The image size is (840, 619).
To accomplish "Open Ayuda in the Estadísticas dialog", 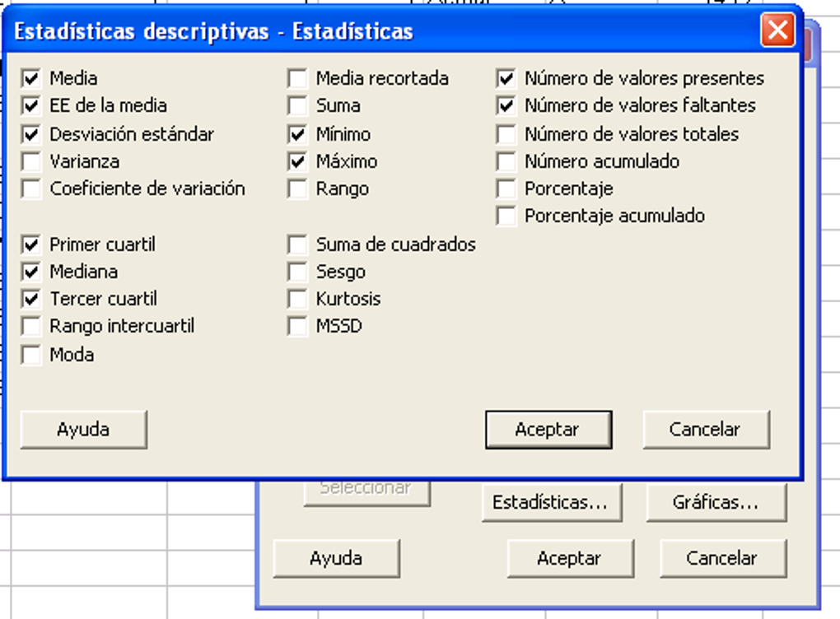I will tap(83, 430).
